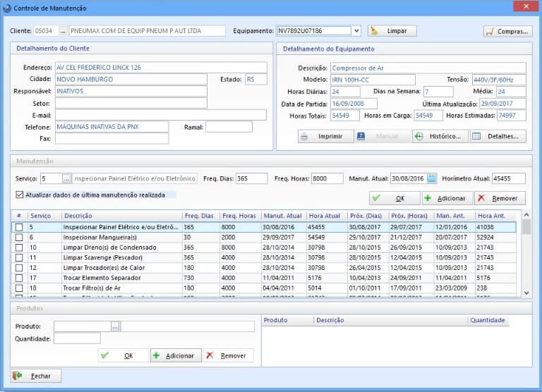The height and width of the screenshot is (392, 542).
Task: Open the equipment Histórico button
Action: pos(440,136)
